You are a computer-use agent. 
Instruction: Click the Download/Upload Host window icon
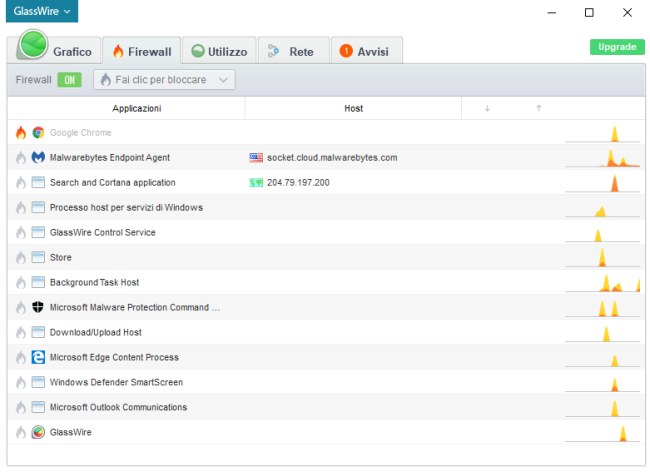point(38,332)
